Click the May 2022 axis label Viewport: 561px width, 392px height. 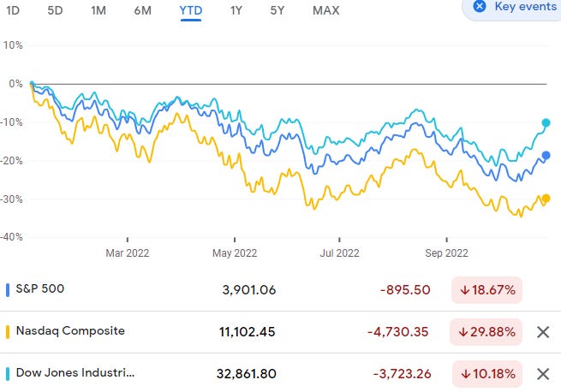(235, 253)
